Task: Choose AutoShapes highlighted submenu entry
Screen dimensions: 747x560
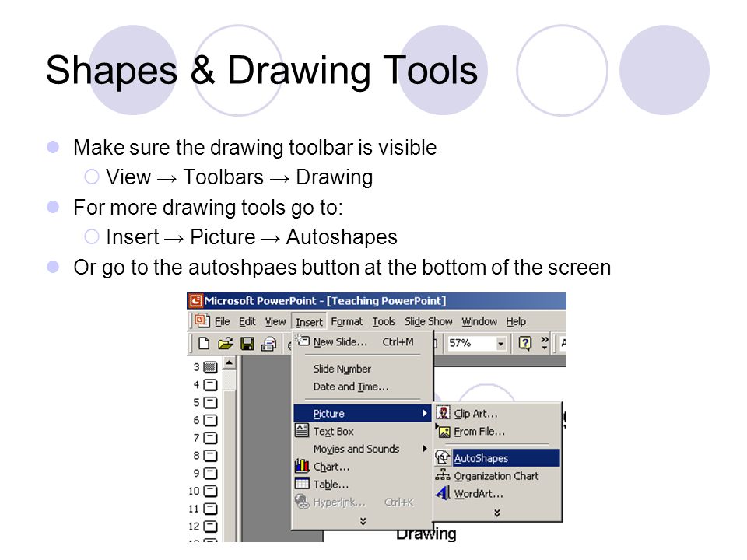Action: pyautogui.click(x=497, y=458)
